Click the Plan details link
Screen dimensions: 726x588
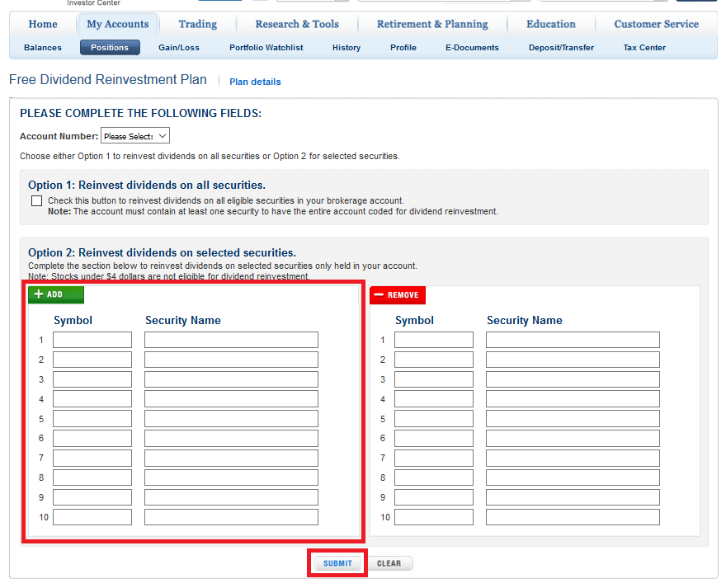255,82
